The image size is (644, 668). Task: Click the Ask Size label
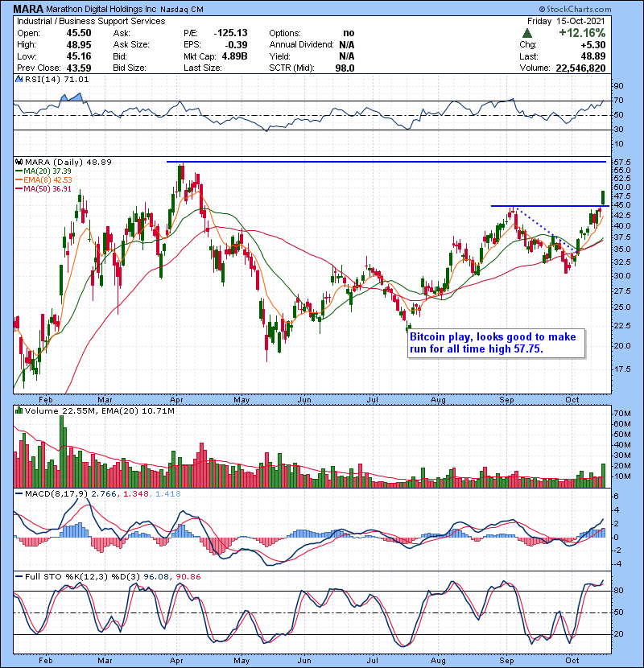(x=131, y=45)
